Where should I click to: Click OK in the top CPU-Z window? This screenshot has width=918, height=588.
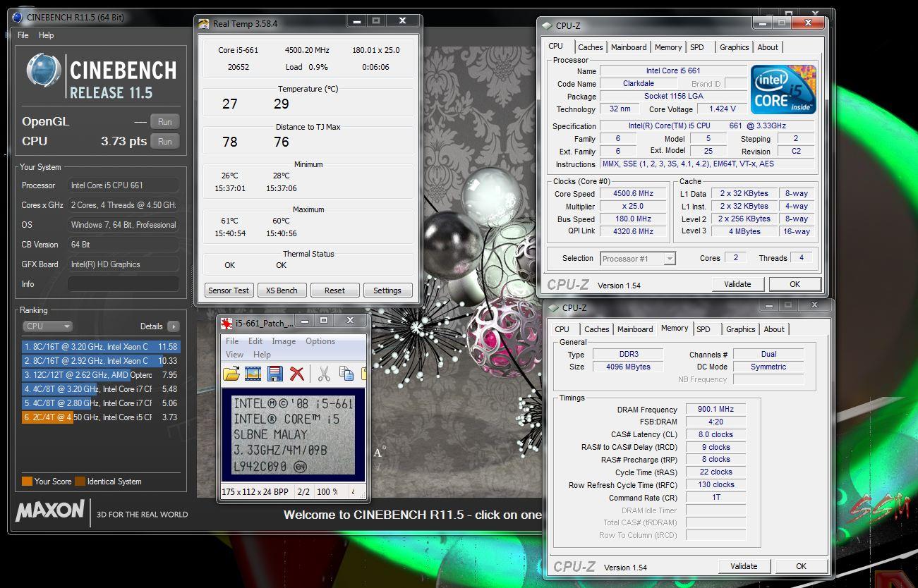(795, 284)
